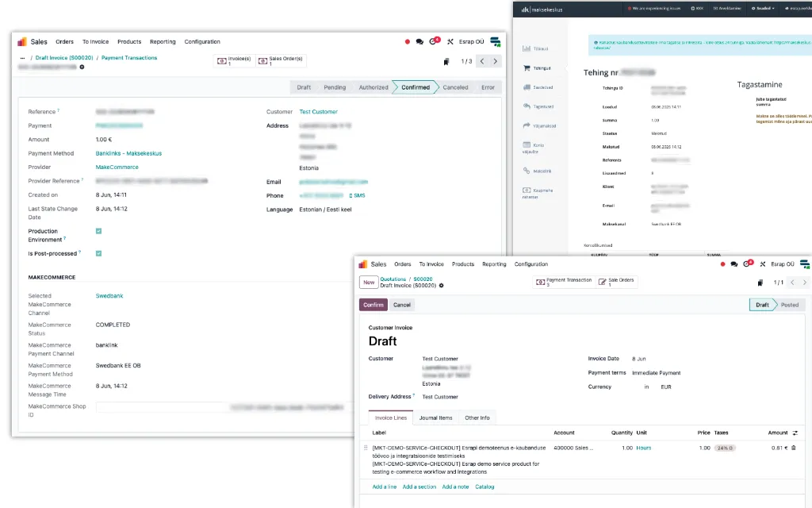The height and width of the screenshot is (508, 812).
Task: Switch to the Other Info tab
Action: click(477, 418)
